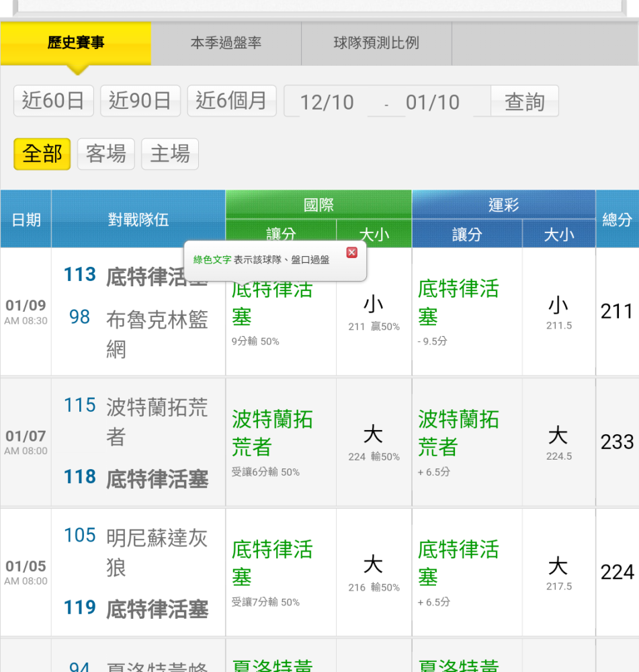Click 受讓6分輸 50% spread text
639x672 pixels.
tap(265, 472)
